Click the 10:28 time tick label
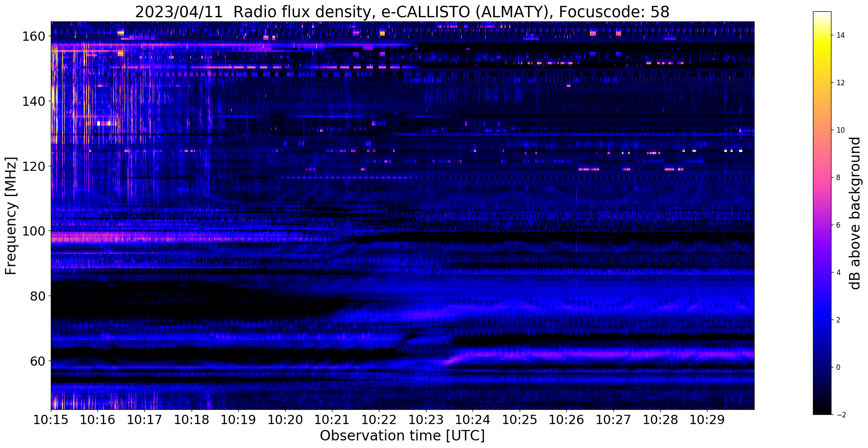Screen dimensions: 868x448 click(660, 420)
